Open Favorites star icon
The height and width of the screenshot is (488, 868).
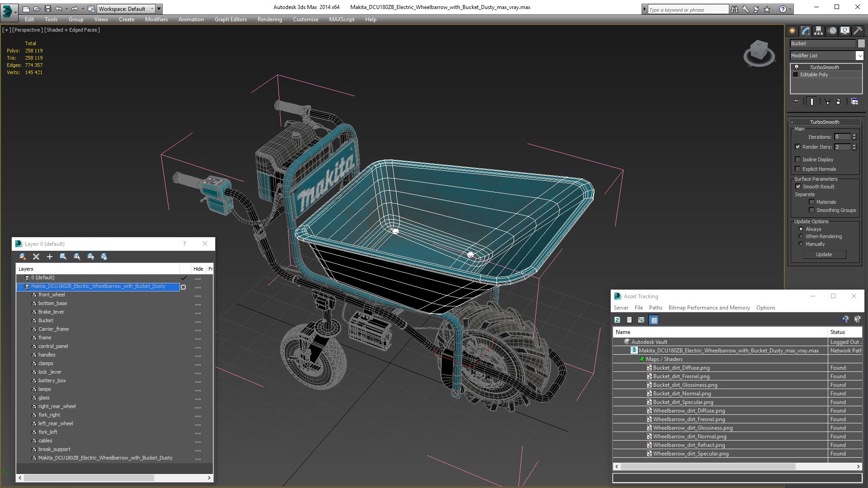[767, 9]
